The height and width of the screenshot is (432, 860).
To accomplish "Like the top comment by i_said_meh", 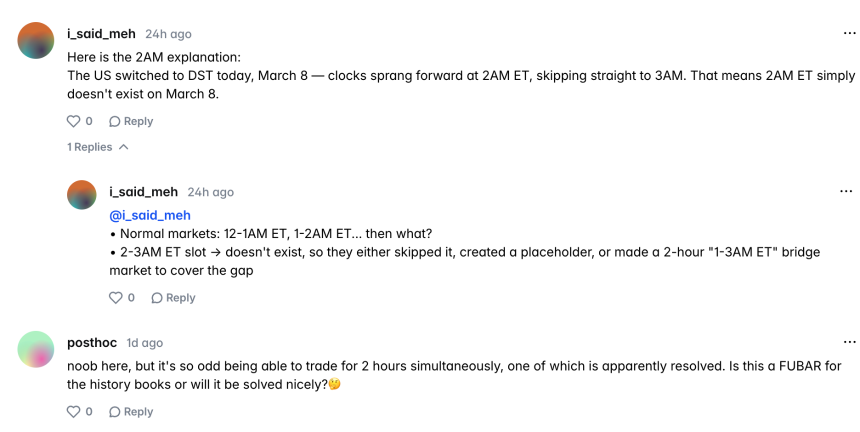I will coord(73,121).
